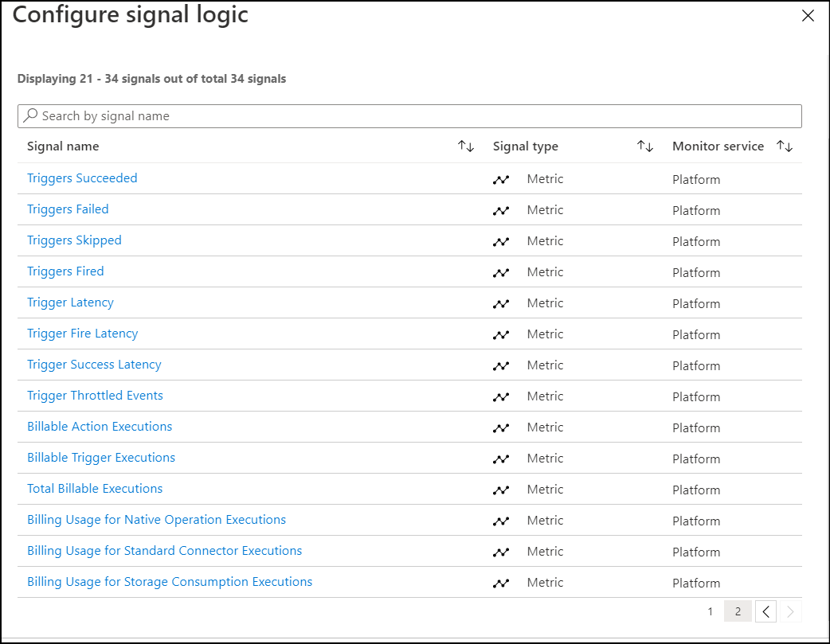Viewport: 830px width, 644px height.
Task: Open Trigger Fire Latency signal
Action: 82,334
